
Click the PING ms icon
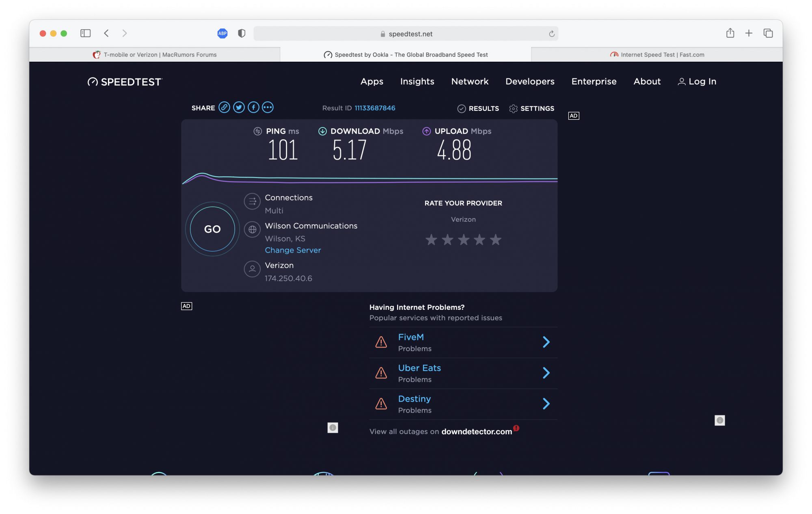[x=257, y=131]
